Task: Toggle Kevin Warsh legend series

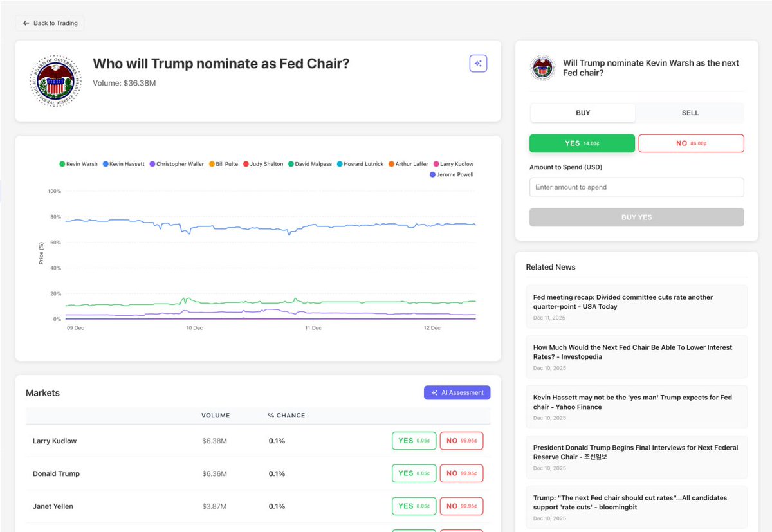Action: [78, 164]
